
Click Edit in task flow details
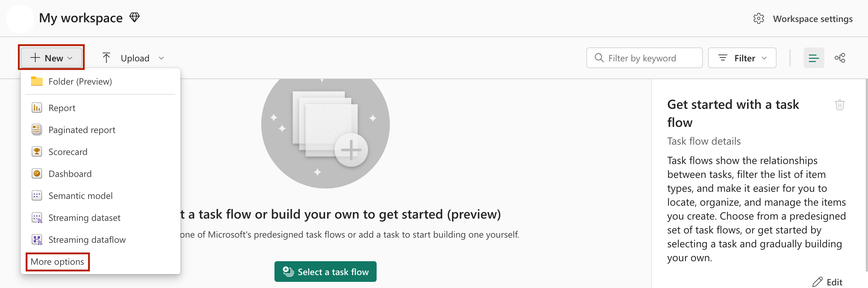pos(827,282)
